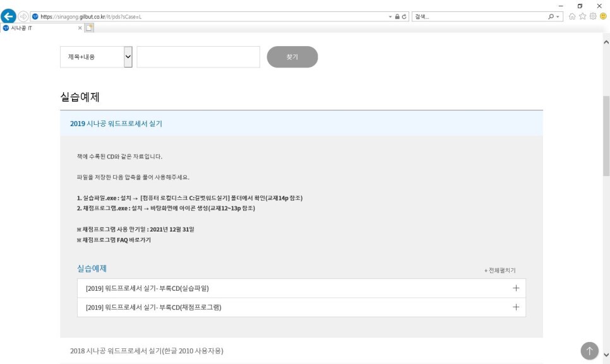This screenshot has width=610, height=364.
Task: Click the scroll-to-top round arrow button
Action: (589, 351)
